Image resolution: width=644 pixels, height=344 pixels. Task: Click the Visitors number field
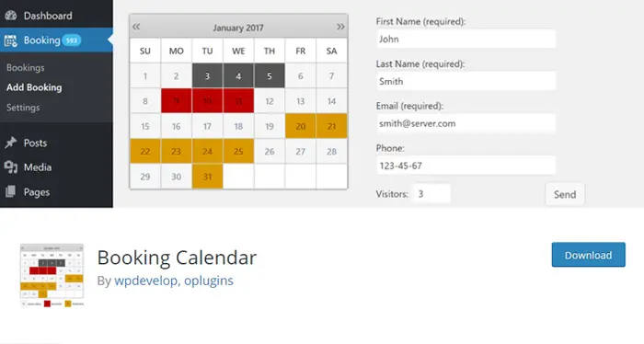[x=431, y=194]
